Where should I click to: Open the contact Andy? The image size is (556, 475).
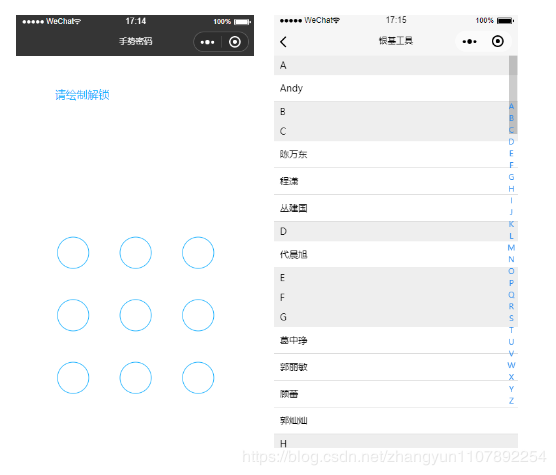pos(391,88)
